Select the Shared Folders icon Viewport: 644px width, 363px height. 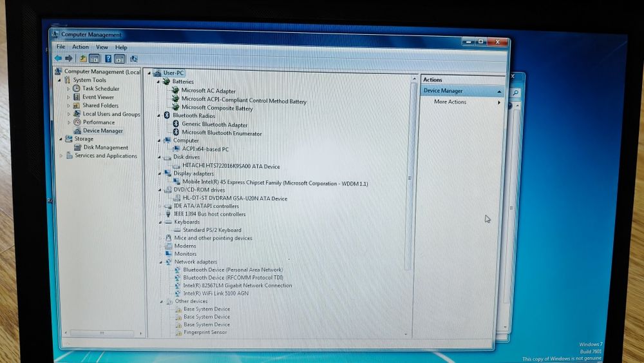(77, 105)
